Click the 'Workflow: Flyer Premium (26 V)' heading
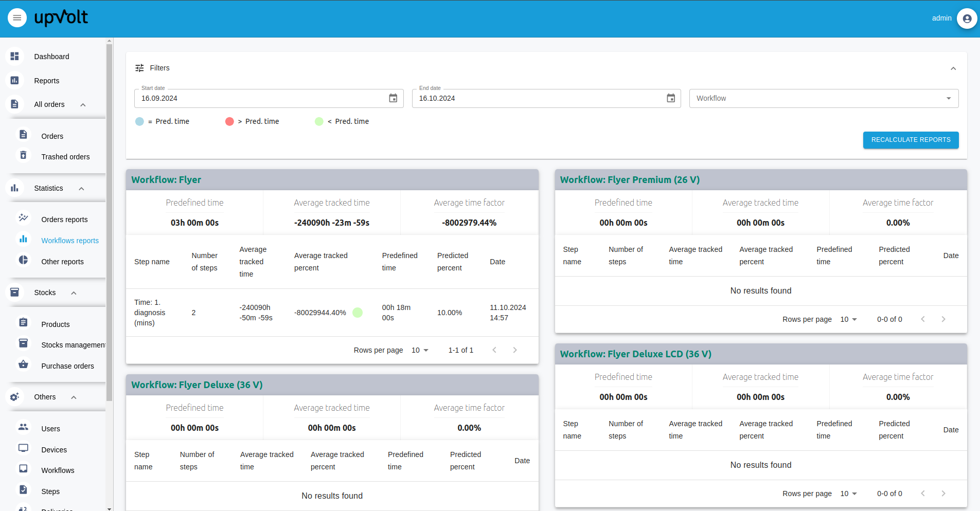 (630, 180)
